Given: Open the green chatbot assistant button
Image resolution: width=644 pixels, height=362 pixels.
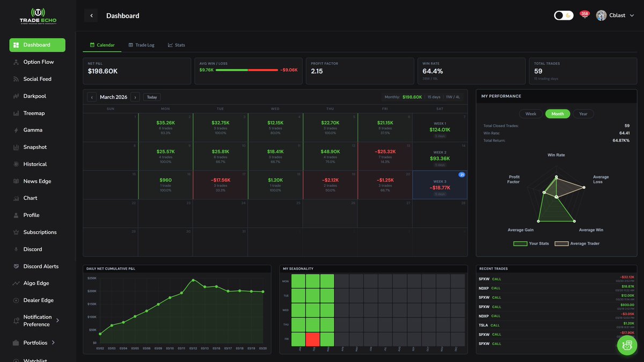Looking at the screenshot, I should click(x=626, y=345).
